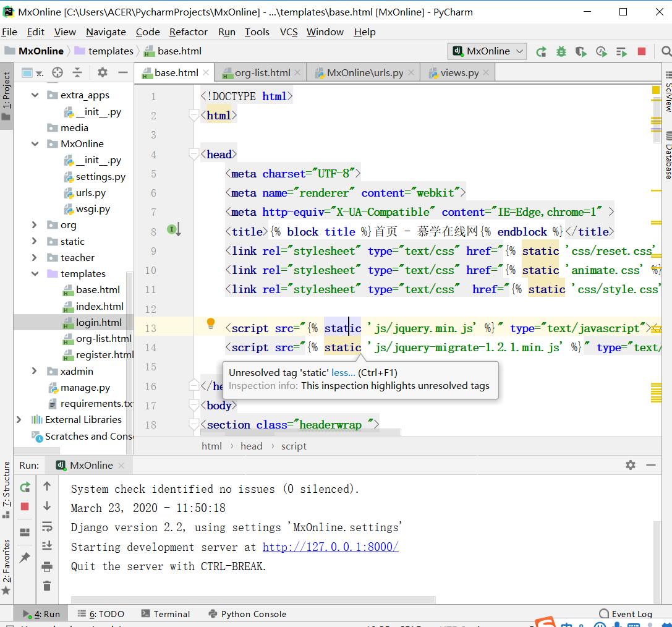Toggle the 7: Structure side panel
672x627 pixels.
coord(6,490)
